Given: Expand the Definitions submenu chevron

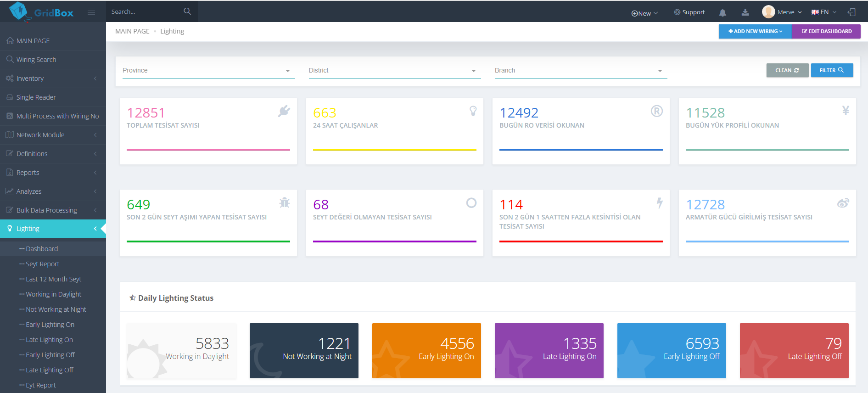Looking at the screenshot, I should (95, 154).
